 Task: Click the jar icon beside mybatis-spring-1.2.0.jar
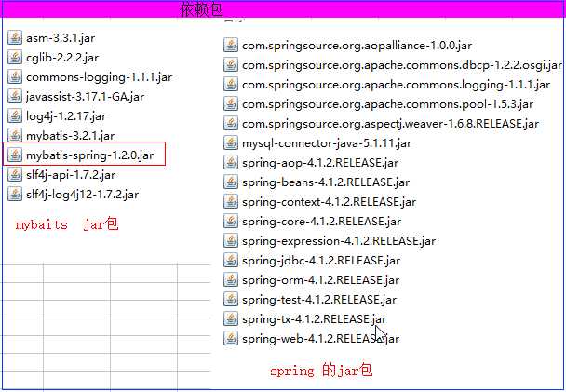(15, 155)
